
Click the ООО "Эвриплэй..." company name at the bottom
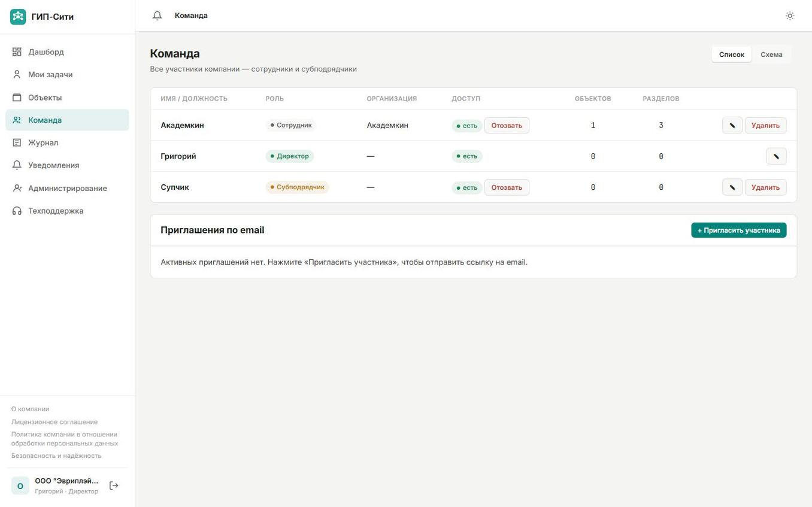point(66,481)
